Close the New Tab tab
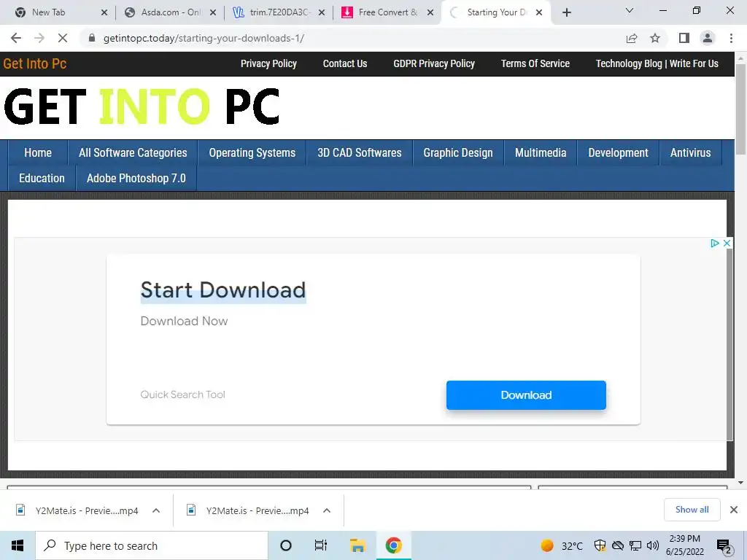Screen dimensions: 747x560 click(104, 12)
